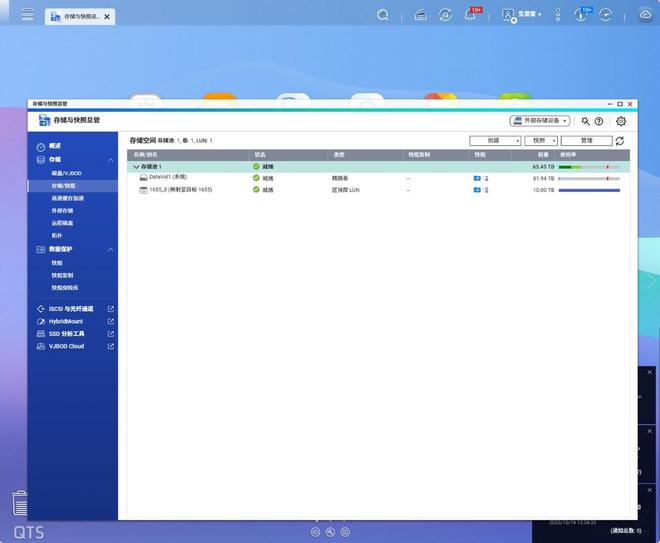Open the notifications bell icon
The width and height of the screenshot is (660, 543).
click(x=471, y=15)
